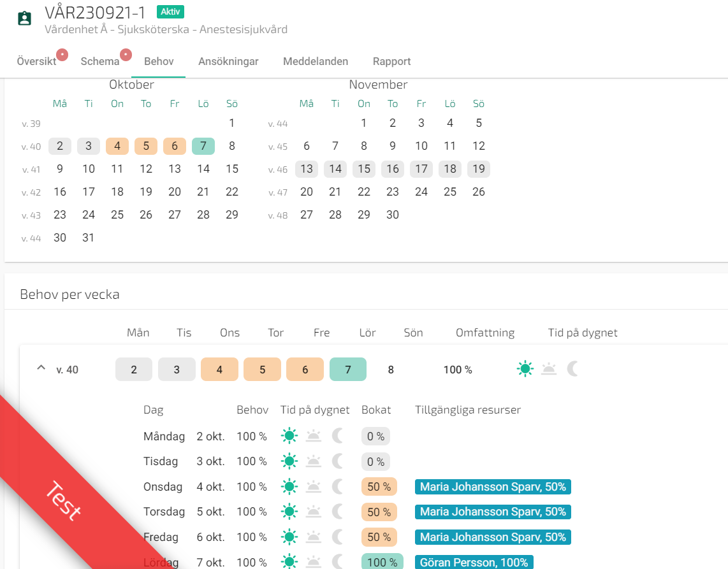This screenshot has width=728, height=569.
Task: Toggle the moon icon for Tisdag 3 okt.
Action: (x=337, y=461)
